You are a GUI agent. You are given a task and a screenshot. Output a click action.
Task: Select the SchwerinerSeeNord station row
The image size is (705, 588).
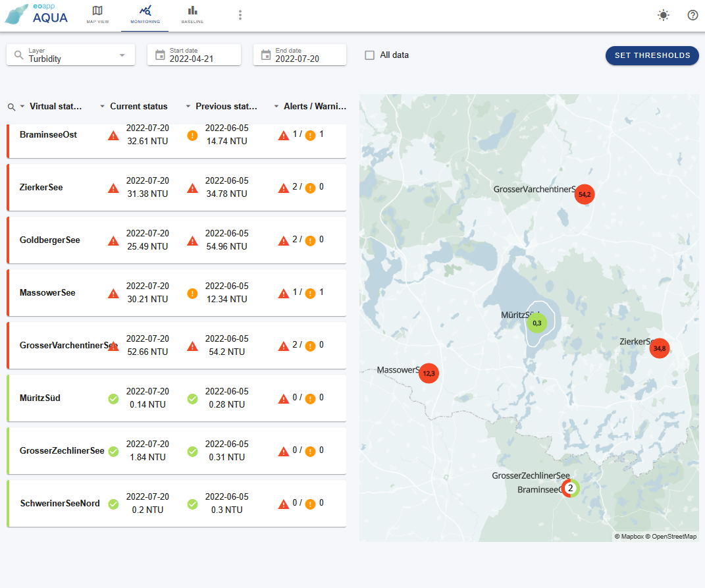click(176, 503)
